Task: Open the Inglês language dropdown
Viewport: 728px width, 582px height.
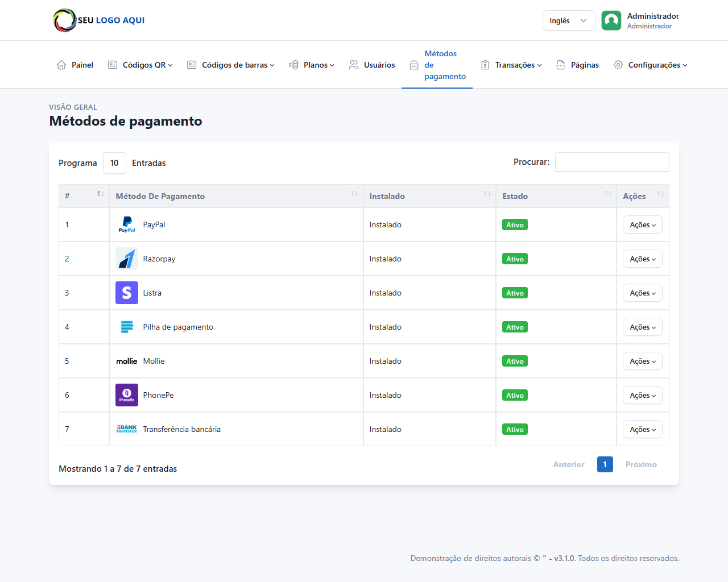Action: (x=568, y=20)
